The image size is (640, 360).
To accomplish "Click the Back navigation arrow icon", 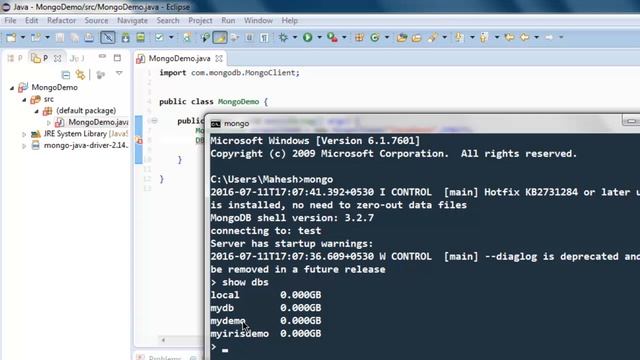I will tap(524, 38).
